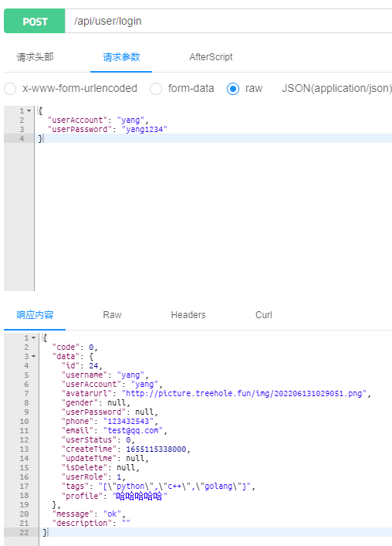Collapse request body fold arrow on line 1
This screenshot has width=392, height=546.
[29, 110]
